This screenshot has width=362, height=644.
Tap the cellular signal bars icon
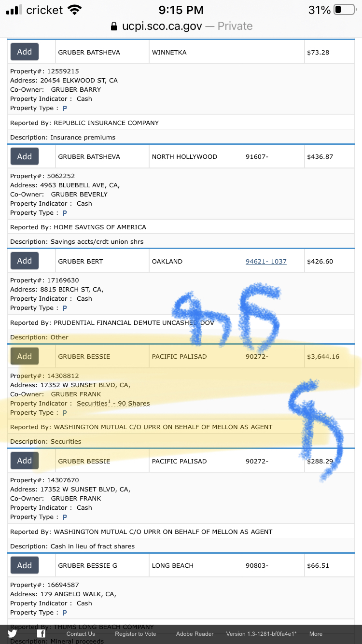click(14, 10)
